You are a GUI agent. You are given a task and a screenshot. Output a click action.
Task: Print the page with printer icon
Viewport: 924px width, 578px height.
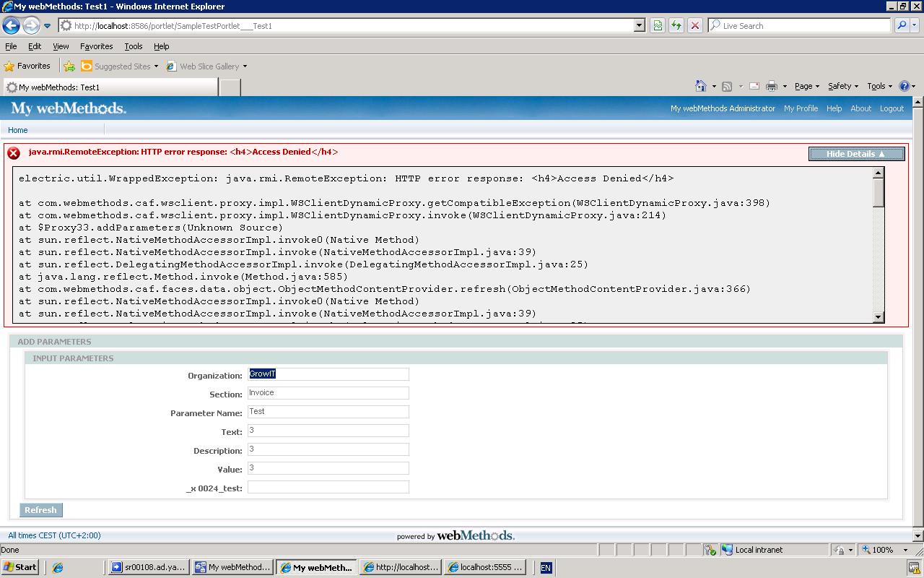tap(772, 86)
